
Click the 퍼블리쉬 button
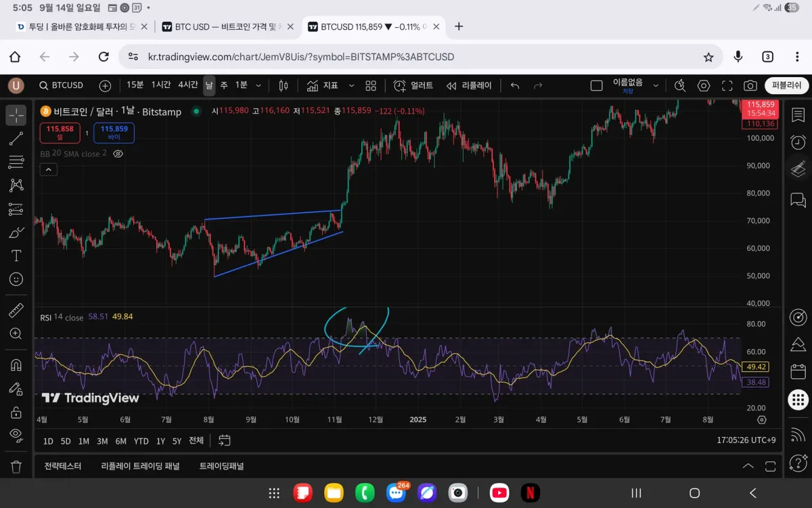pyautogui.click(x=786, y=85)
